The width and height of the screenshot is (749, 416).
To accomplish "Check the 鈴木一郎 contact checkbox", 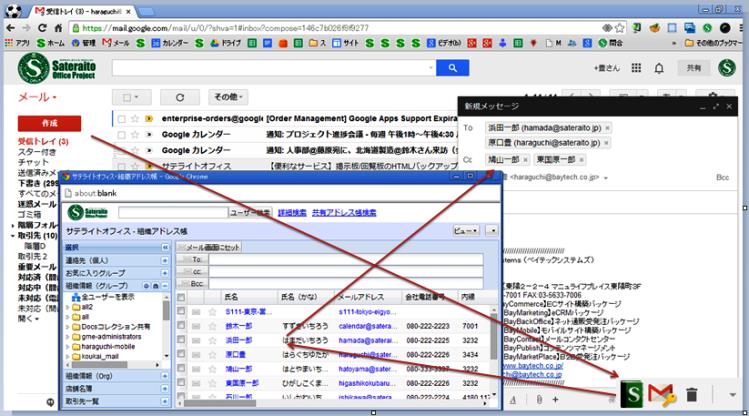I will (181, 326).
